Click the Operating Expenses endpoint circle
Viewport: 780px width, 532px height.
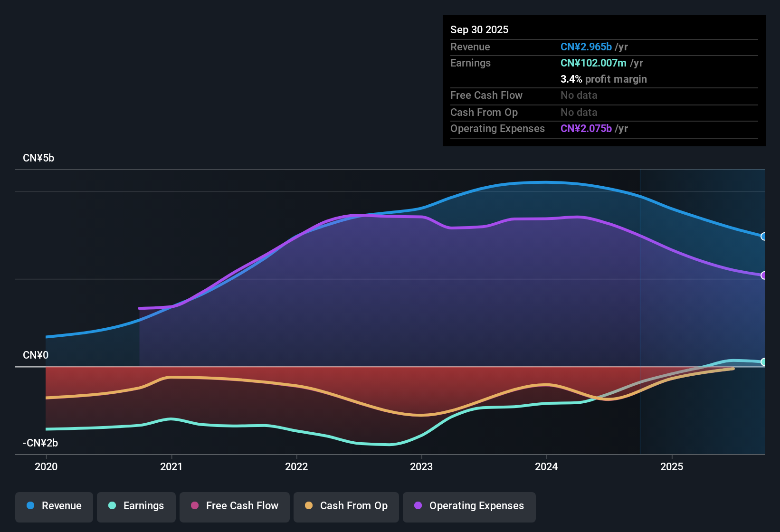[764, 275]
